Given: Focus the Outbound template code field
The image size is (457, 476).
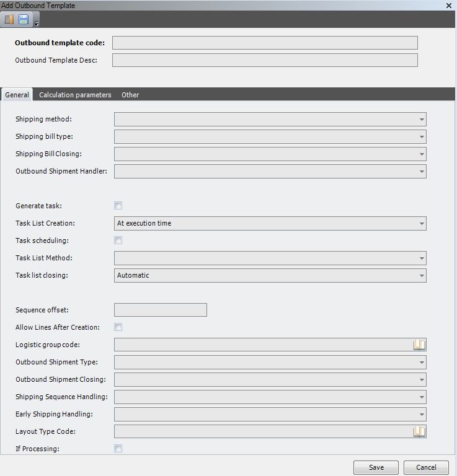Looking at the screenshot, I should pyautogui.click(x=265, y=43).
